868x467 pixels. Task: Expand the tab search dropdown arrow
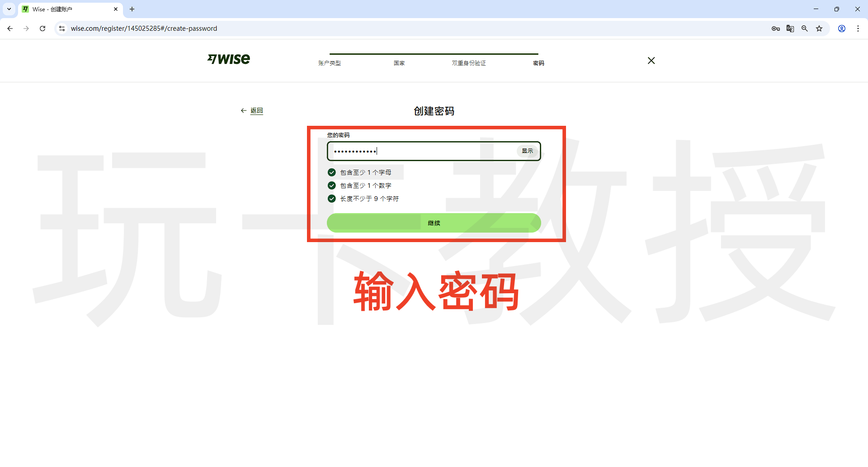tap(9, 9)
